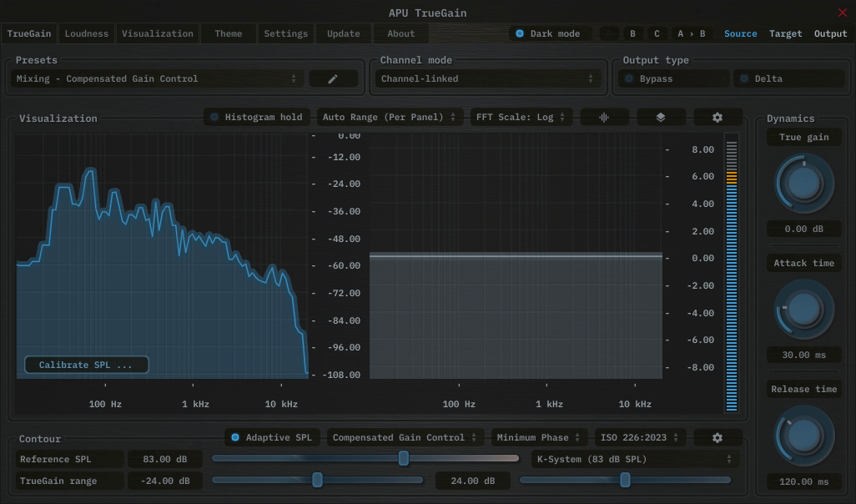Open the FFT Scale dropdown

coord(521,118)
